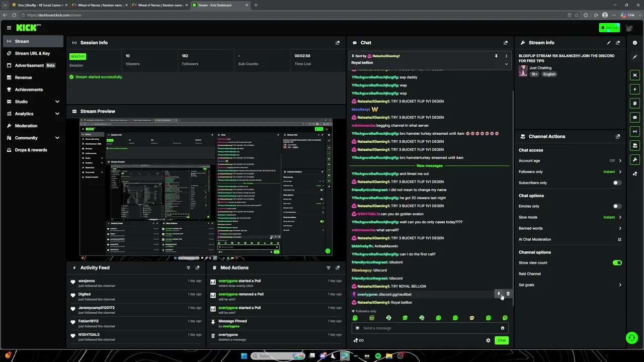Open Spotify from the taskbar
Screen dimensions: 644x362
click(378, 356)
